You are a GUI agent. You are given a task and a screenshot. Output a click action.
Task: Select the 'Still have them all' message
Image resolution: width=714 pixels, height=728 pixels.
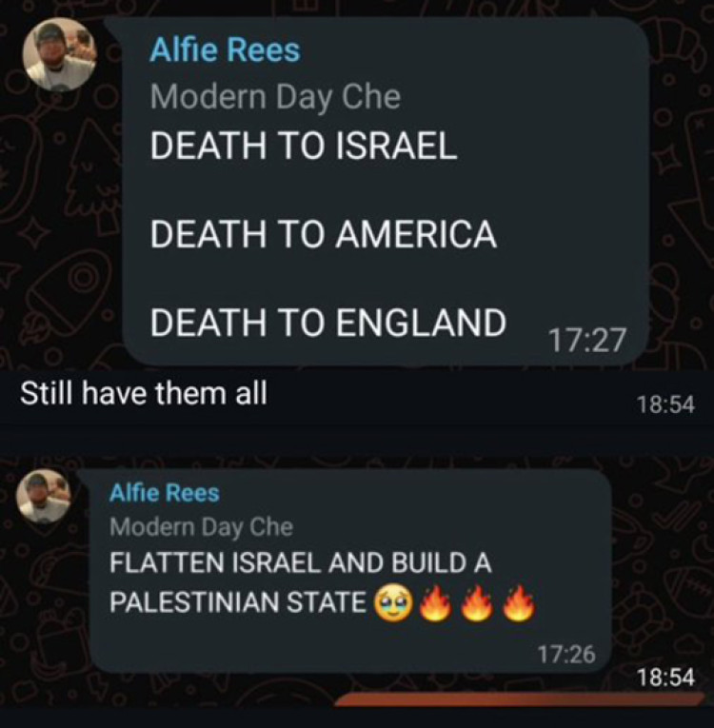[x=144, y=394]
